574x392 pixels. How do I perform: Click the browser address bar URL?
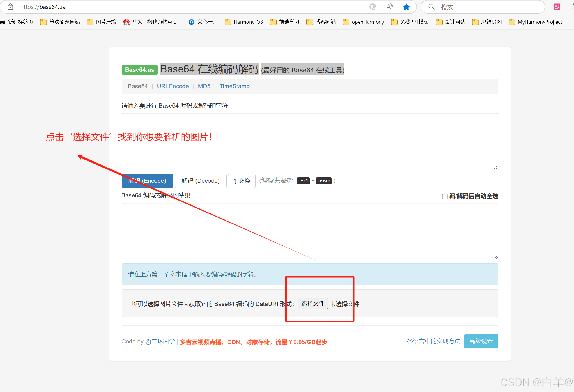43,7
